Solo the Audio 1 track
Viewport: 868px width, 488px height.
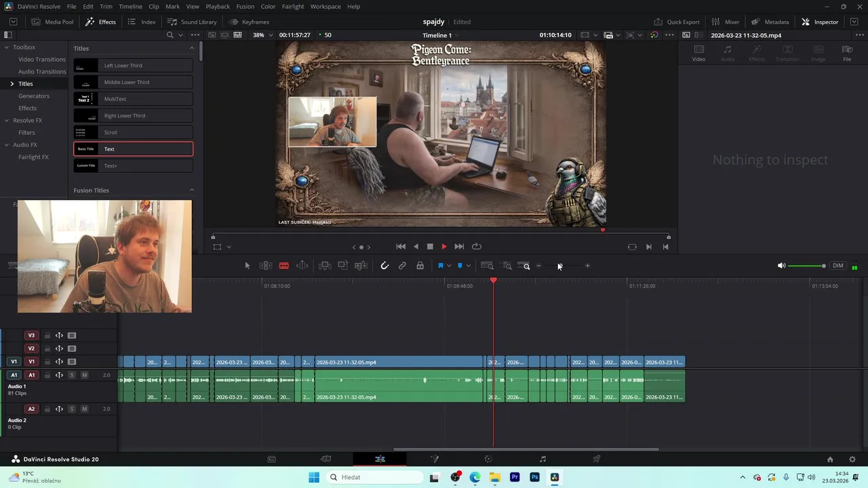(72, 375)
